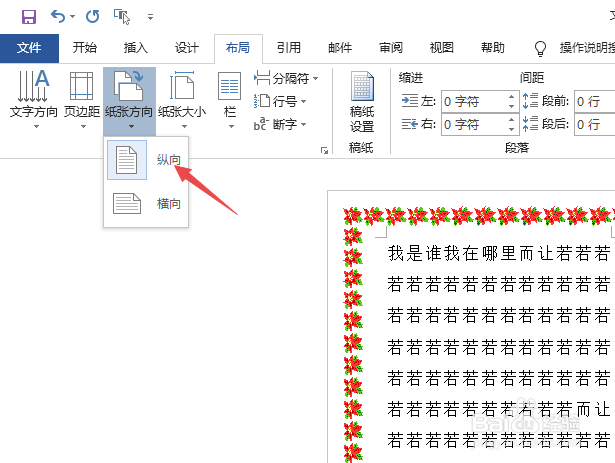Click the 段后 spacing after field
This screenshot has height=463, width=615.
pyautogui.click(x=595, y=124)
